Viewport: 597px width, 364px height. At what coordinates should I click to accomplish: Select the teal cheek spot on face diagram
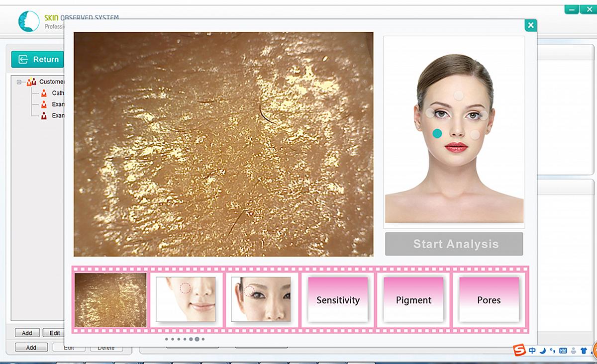click(437, 133)
